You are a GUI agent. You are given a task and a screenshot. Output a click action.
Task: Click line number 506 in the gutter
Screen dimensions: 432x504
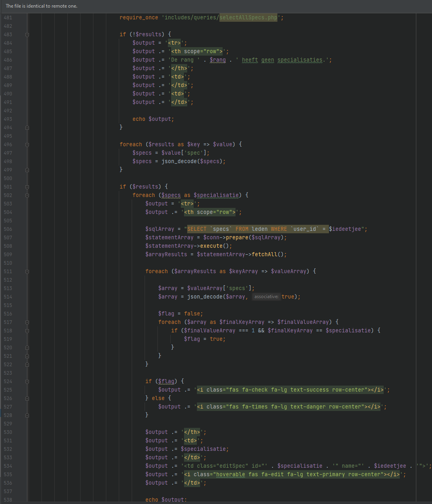click(x=8, y=229)
